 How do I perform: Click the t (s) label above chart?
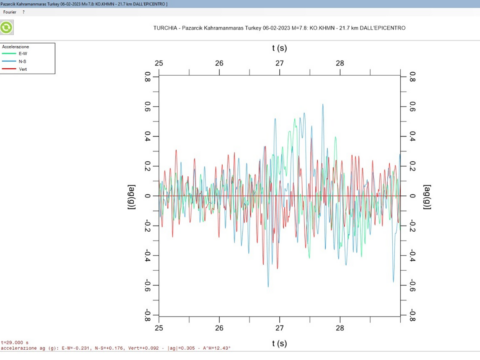[279, 48]
